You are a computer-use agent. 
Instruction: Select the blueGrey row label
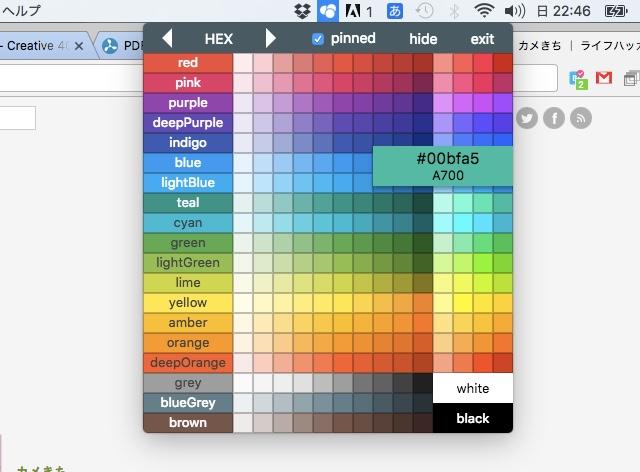click(188, 403)
